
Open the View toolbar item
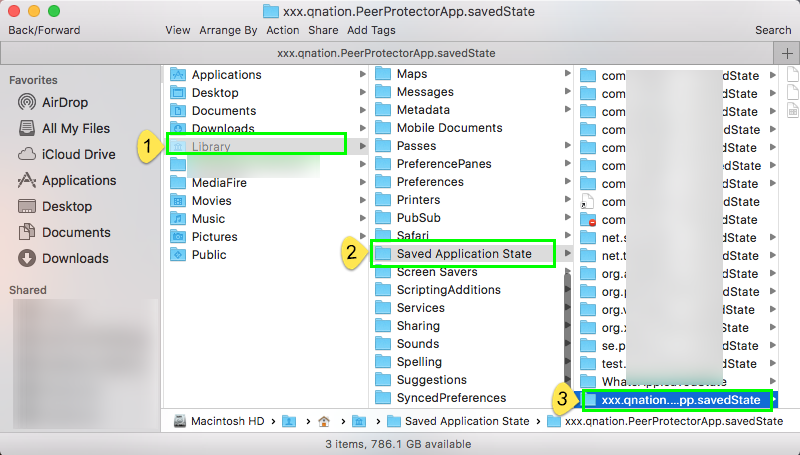coord(178,30)
